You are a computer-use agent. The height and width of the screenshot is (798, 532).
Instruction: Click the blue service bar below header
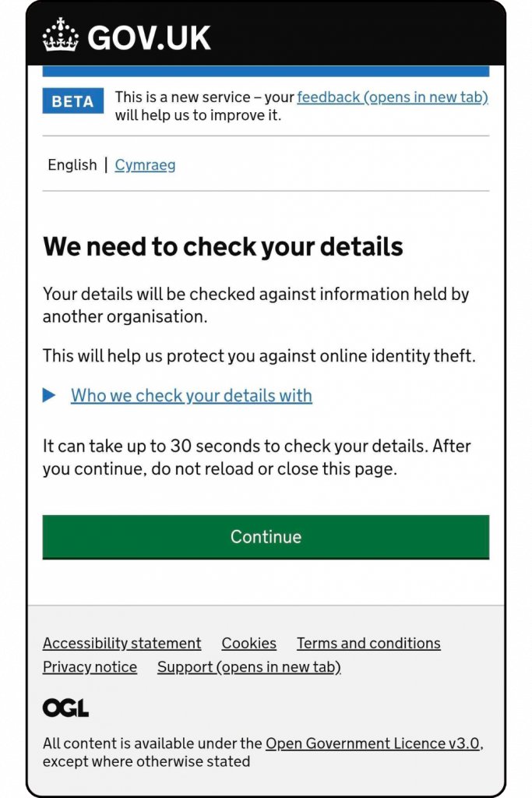coord(266,71)
